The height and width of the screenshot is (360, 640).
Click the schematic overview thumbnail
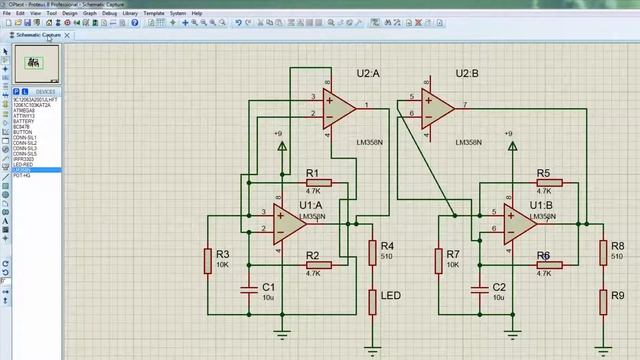point(37,64)
